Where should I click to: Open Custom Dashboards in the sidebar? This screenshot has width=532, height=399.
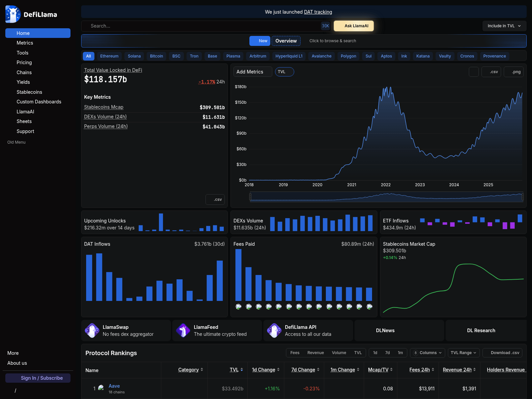tap(38, 102)
